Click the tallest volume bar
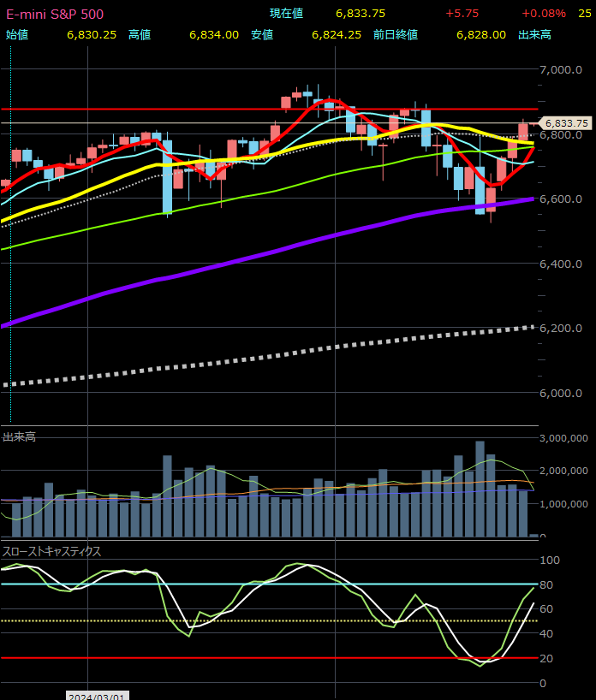 480,489
